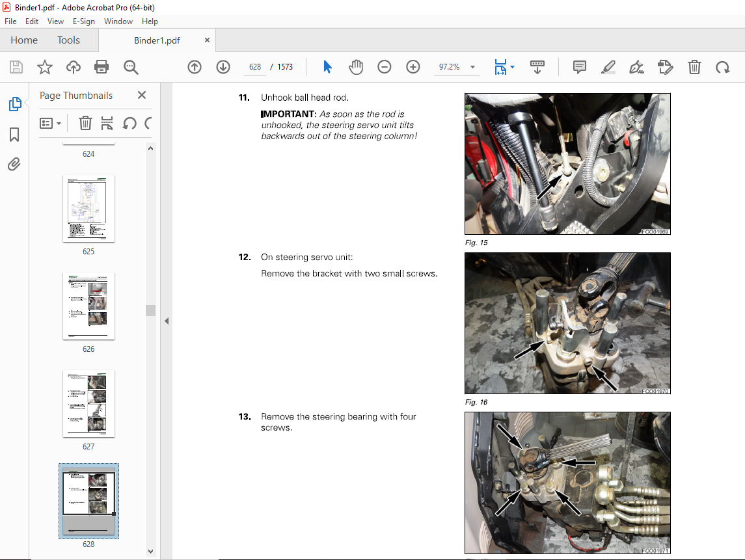
Task: Activate the Hand pan tool
Action: [356, 67]
